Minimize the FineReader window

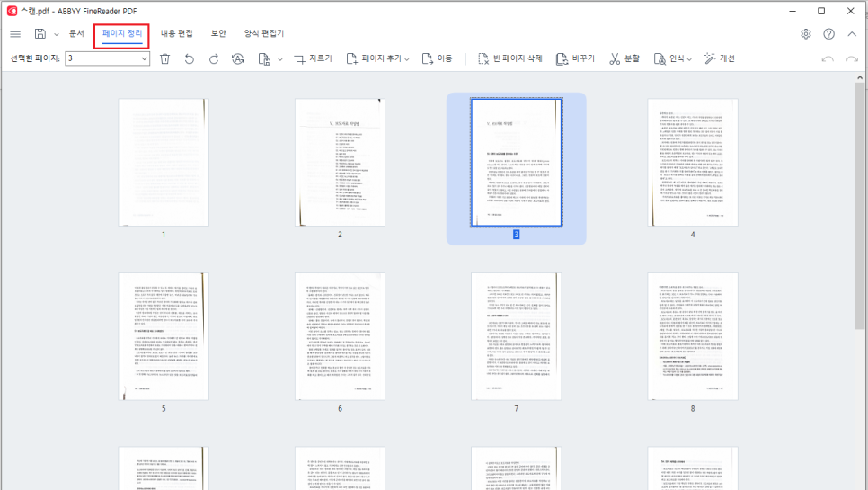(793, 11)
